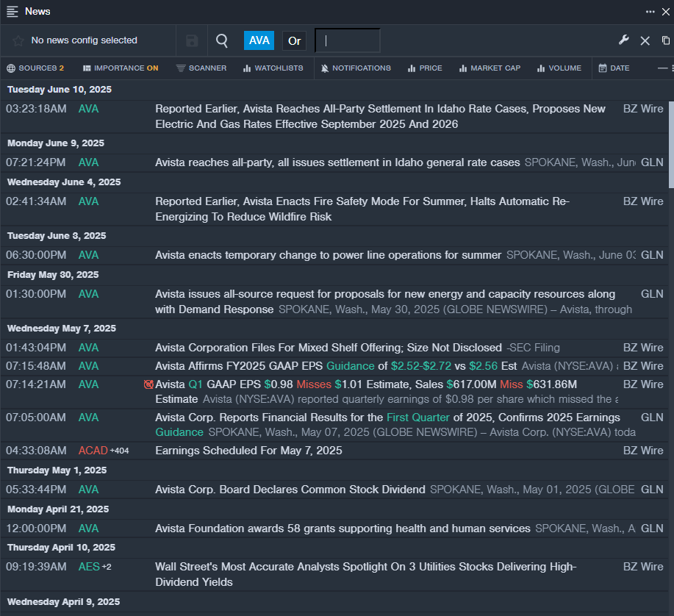Open the Sources filter
Viewport: 674px width, 616px height.
click(x=35, y=68)
